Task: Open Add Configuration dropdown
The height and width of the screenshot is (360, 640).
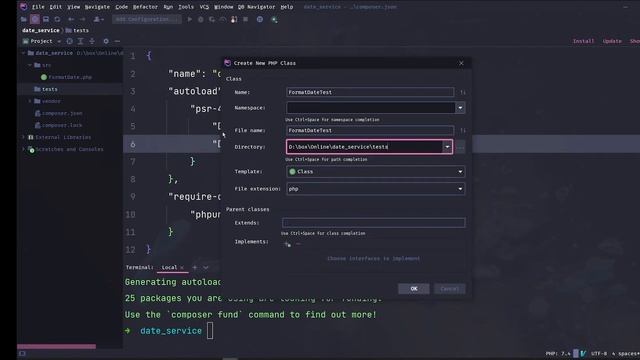Action: (147, 19)
